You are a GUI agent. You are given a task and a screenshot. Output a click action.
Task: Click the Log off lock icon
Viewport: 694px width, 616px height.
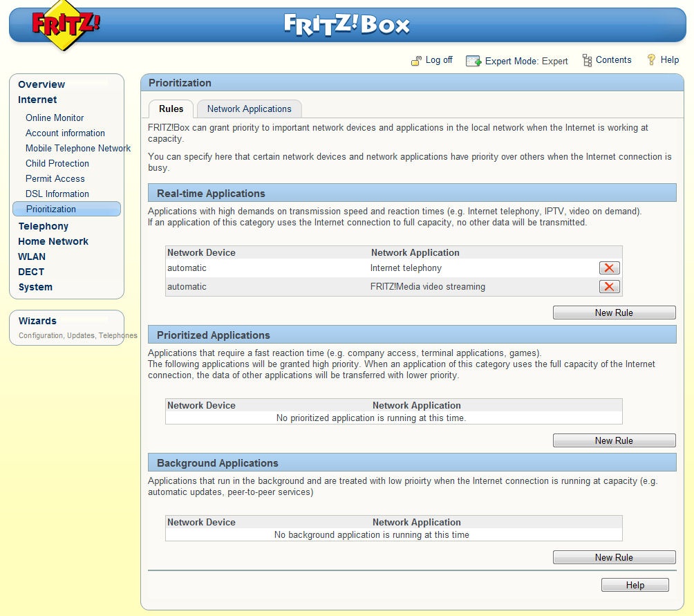point(416,61)
